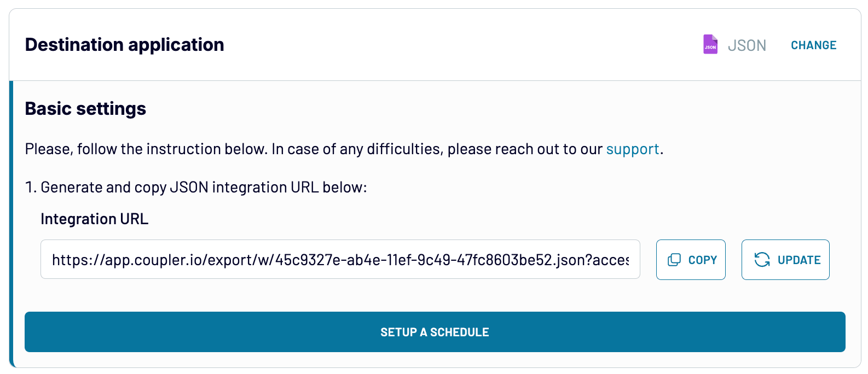Click the teal accent bar on left edge
This screenshot has height=374, width=868.
pyautogui.click(x=11, y=224)
